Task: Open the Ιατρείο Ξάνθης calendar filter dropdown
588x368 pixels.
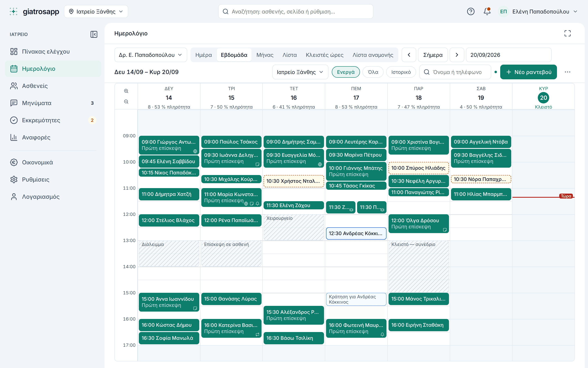Action: point(300,72)
